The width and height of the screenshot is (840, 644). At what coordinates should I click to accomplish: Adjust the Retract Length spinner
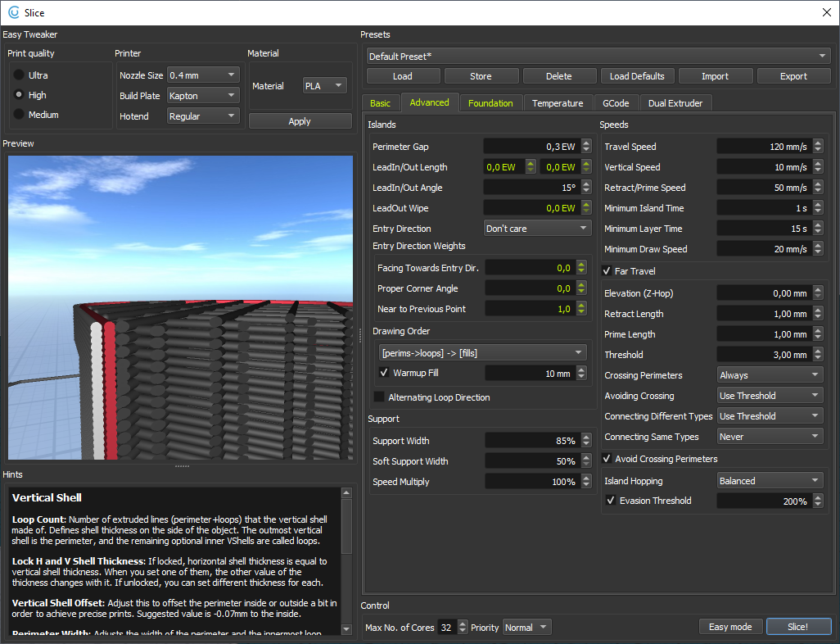(x=818, y=314)
